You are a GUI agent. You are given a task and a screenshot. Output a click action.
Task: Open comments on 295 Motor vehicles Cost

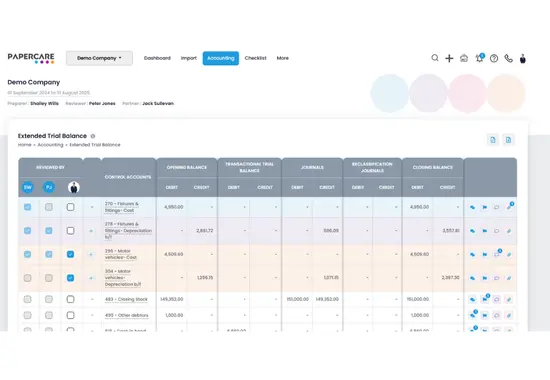click(497, 254)
